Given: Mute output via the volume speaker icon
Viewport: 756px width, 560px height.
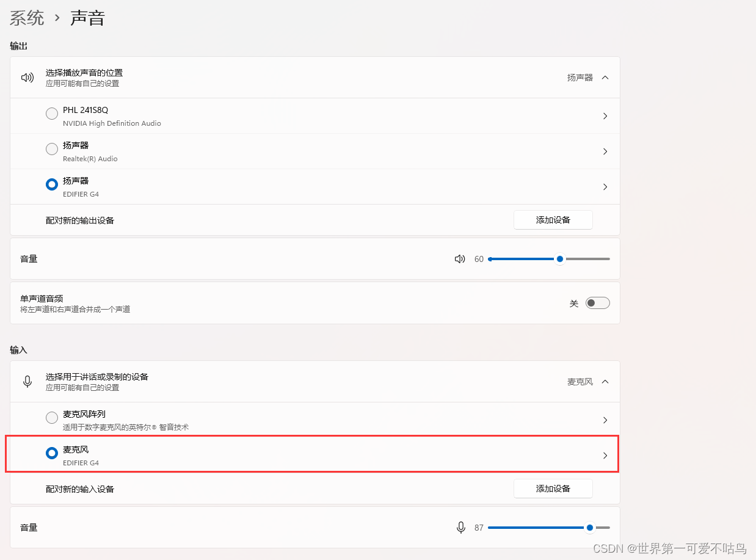Looking at the screenshot, I should (460, 259).
